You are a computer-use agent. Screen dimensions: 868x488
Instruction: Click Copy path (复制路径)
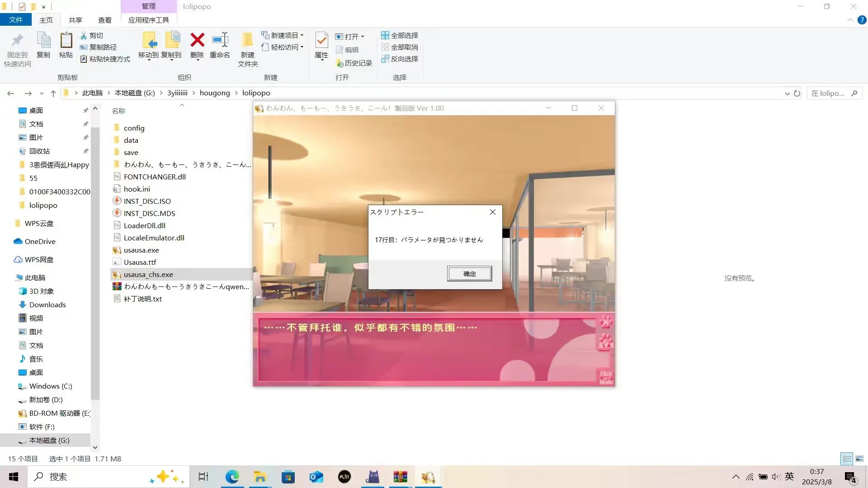(99, 47)
